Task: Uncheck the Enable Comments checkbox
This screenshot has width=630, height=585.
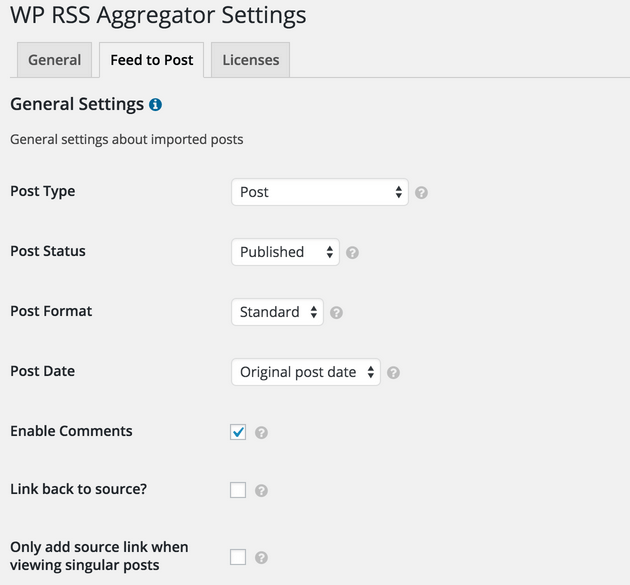Action: click(x=238, y=432)
